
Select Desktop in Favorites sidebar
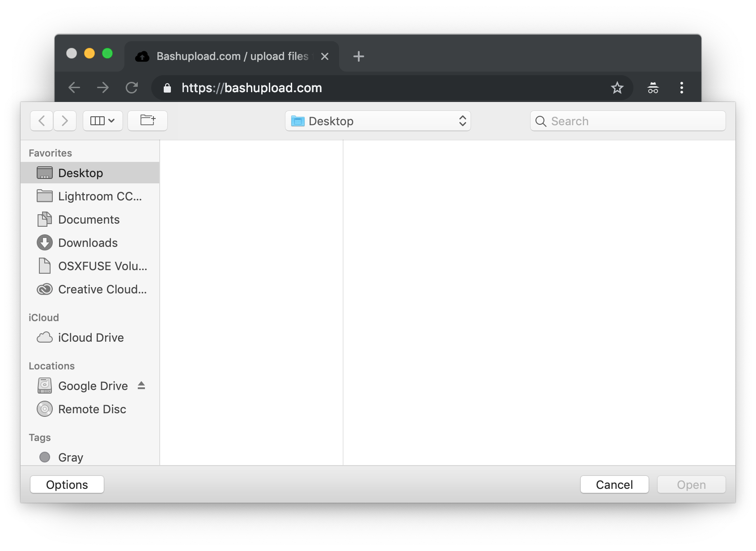90,173
